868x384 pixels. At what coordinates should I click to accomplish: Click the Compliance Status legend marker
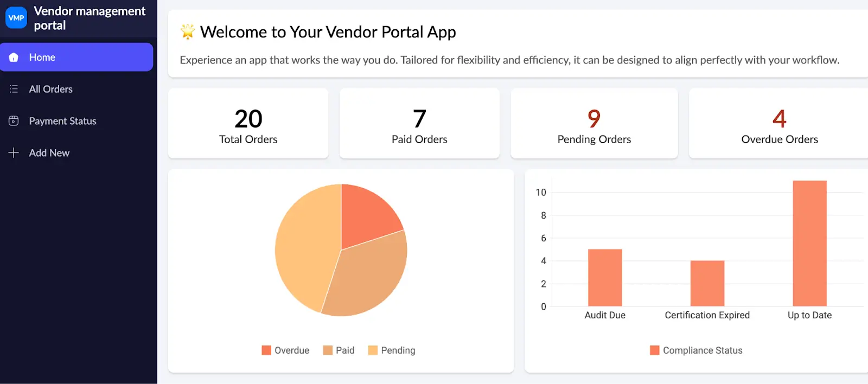click(654, 350)
